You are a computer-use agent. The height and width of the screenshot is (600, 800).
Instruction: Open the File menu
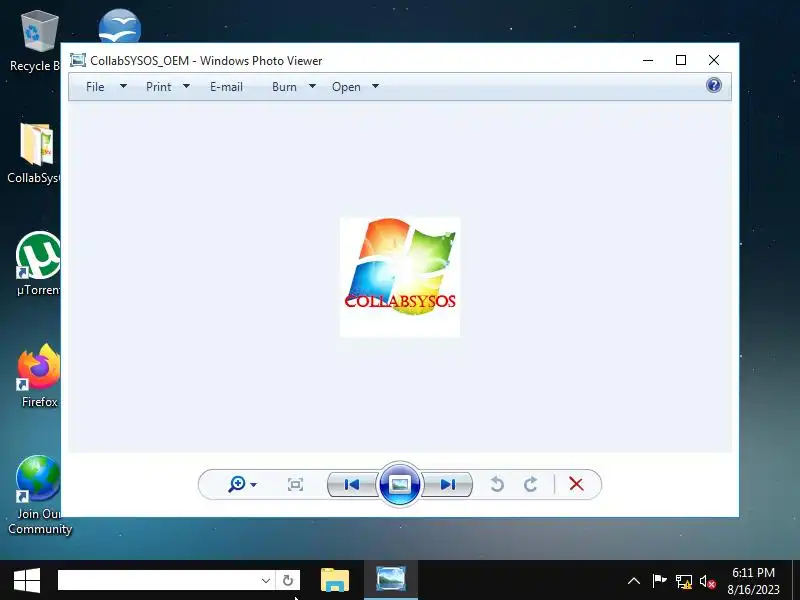(x=95, y=87)
